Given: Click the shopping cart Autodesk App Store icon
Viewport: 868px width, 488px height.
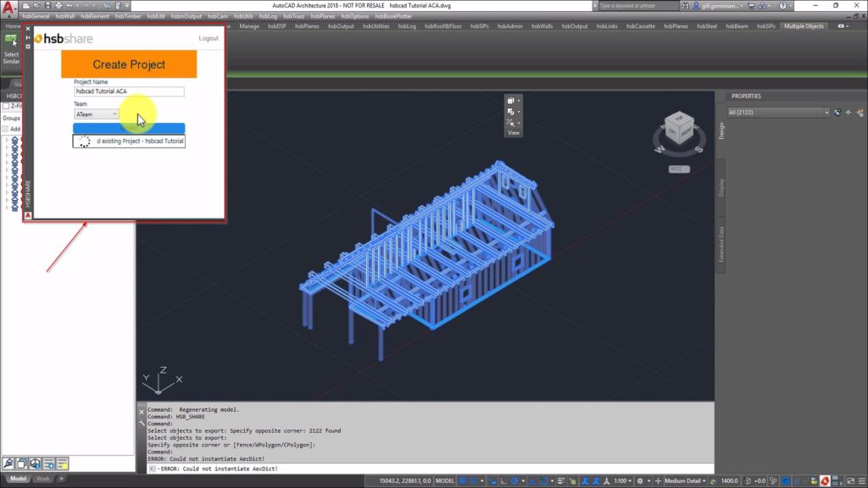Looking at the screenshot, I should (x=751, y=6).
